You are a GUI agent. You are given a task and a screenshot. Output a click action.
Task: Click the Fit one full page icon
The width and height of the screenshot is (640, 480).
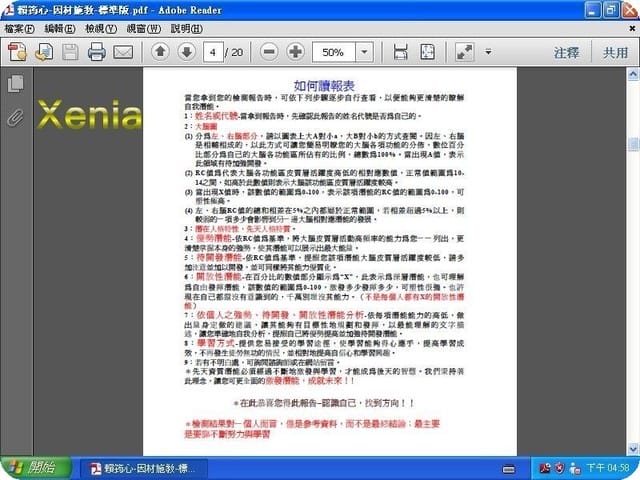427,52
